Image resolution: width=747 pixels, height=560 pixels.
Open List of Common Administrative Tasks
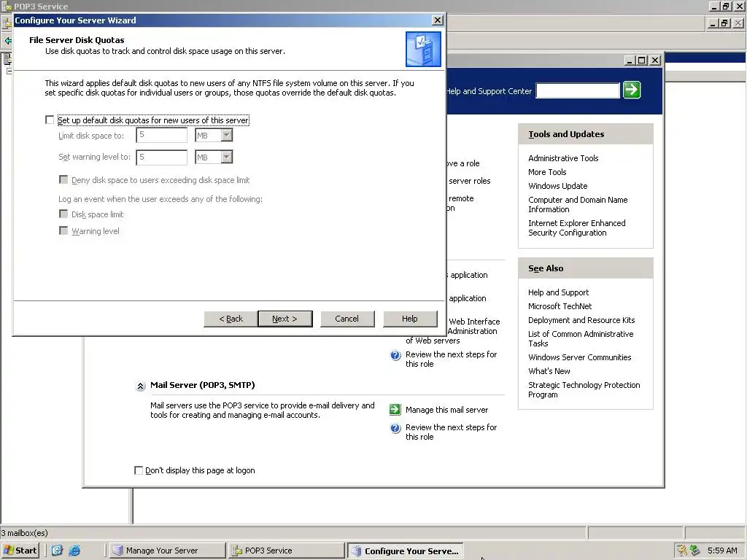tap(580, 338)
